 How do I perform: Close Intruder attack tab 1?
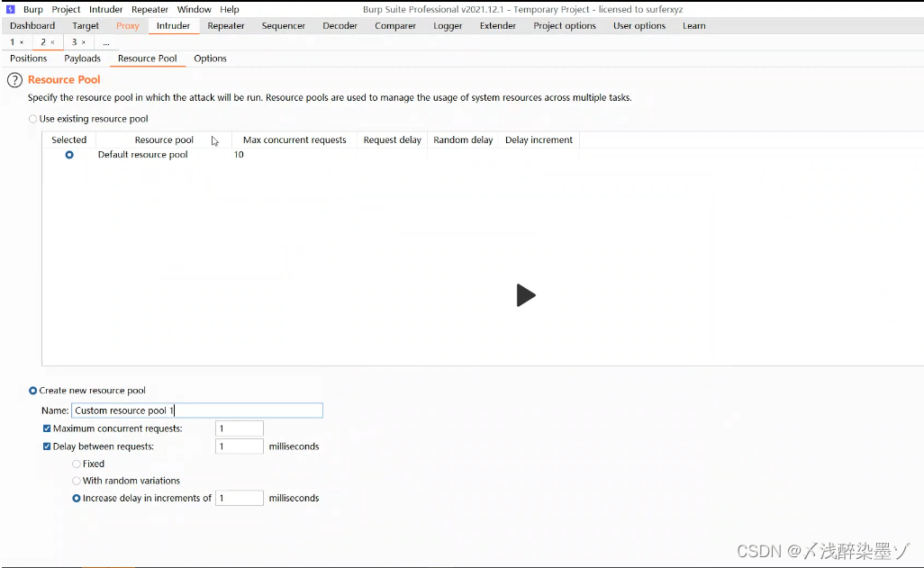(22, 42)
